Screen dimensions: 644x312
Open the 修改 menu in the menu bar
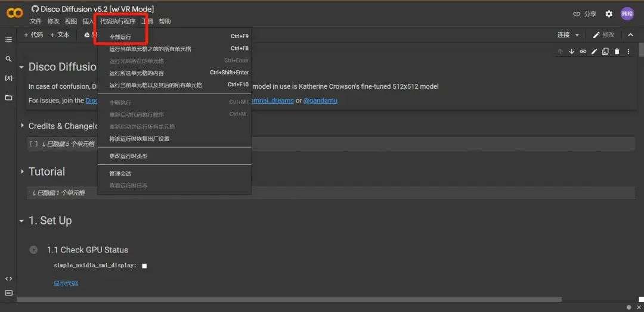coord(54,21)
